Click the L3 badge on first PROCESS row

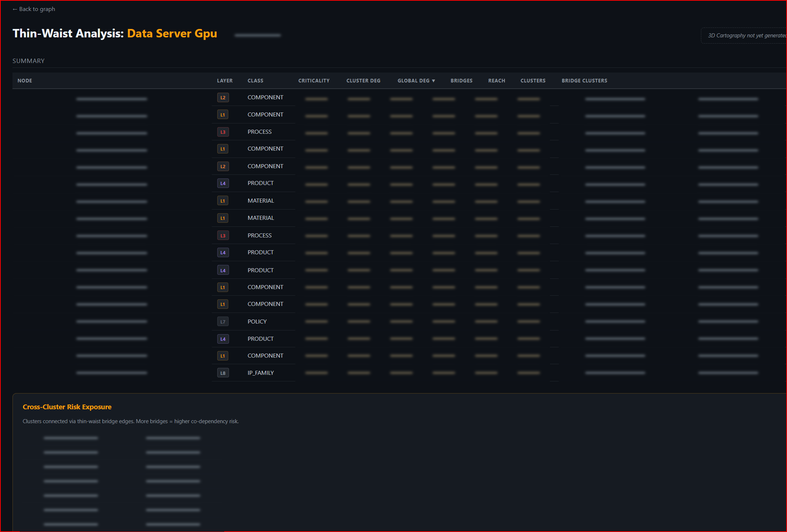point(223,132)
